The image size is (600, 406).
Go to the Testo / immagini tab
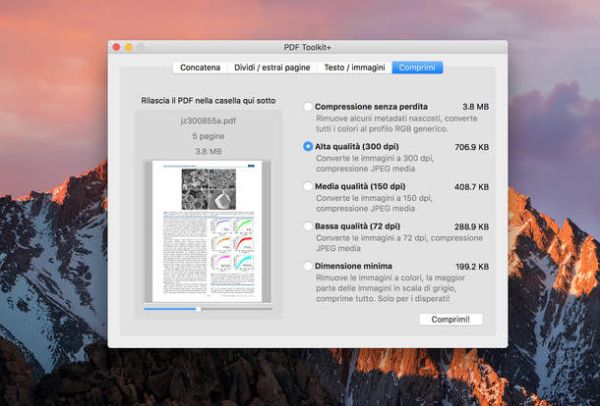pyautogui.click(x=353, y=67)
